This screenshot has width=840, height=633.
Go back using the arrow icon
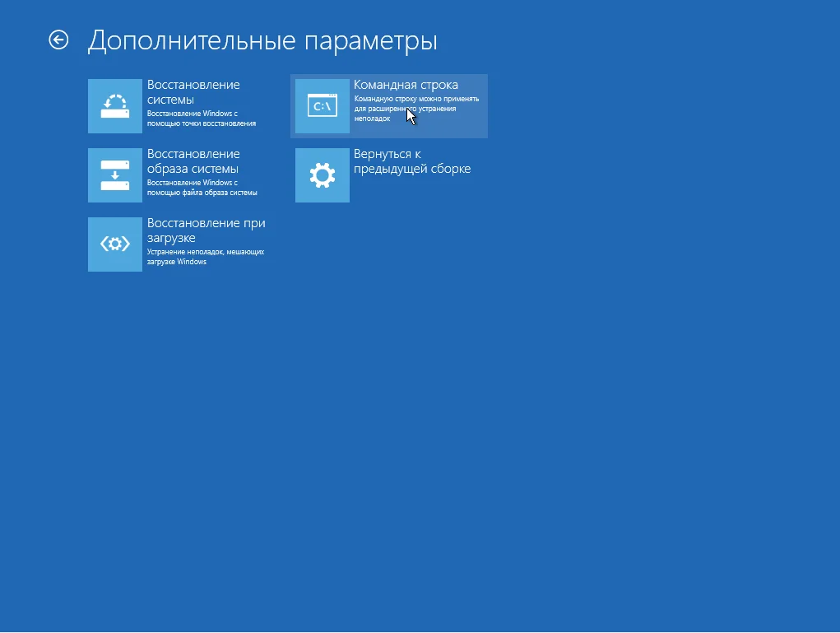(x=58, y=40)
